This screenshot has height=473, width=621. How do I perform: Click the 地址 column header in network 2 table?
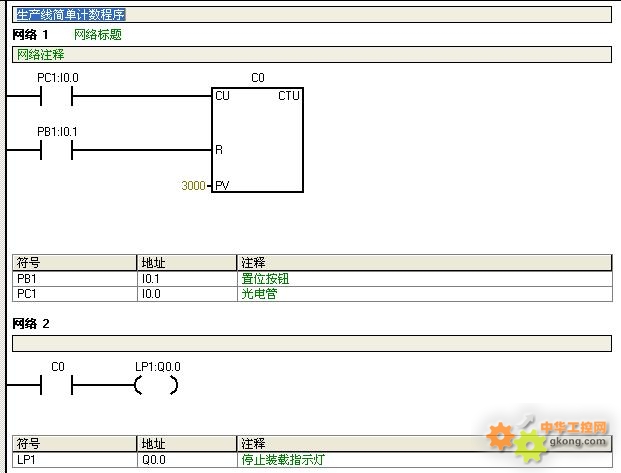tap(187, 444)
